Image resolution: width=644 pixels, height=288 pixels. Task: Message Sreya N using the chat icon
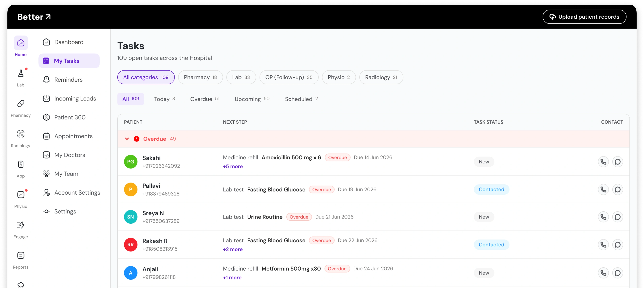(617, 217)
